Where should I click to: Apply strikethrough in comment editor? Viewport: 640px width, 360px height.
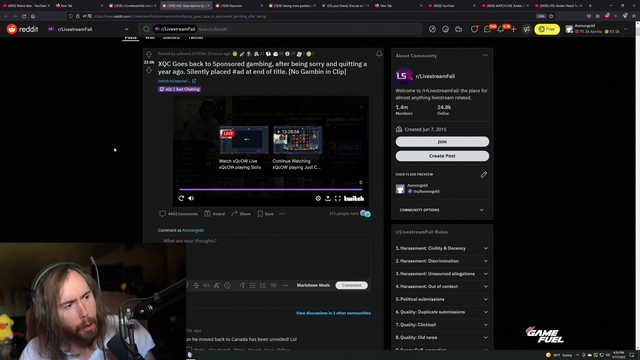[x=196, y=285]
